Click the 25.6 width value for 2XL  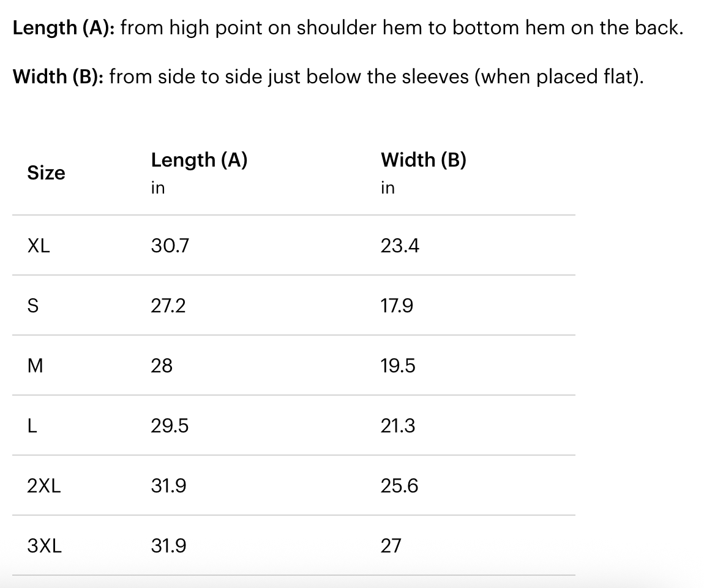pos(399,486)
